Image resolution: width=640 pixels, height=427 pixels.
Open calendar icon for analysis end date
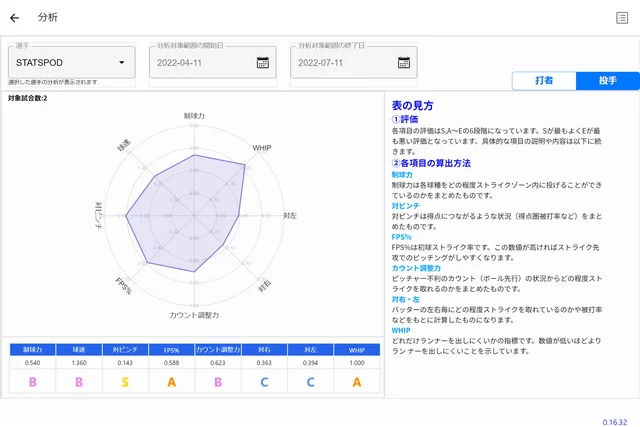pyautogui.click(x=406, y=62)
